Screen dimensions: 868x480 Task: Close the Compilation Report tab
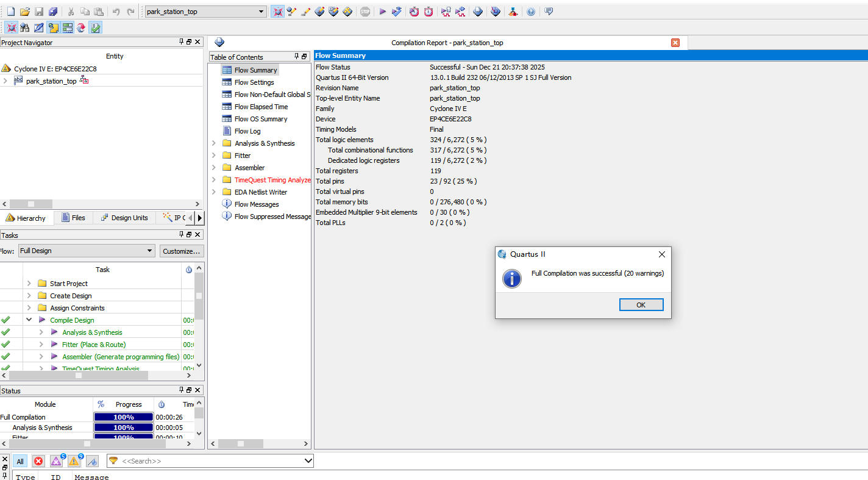(675, 43)
